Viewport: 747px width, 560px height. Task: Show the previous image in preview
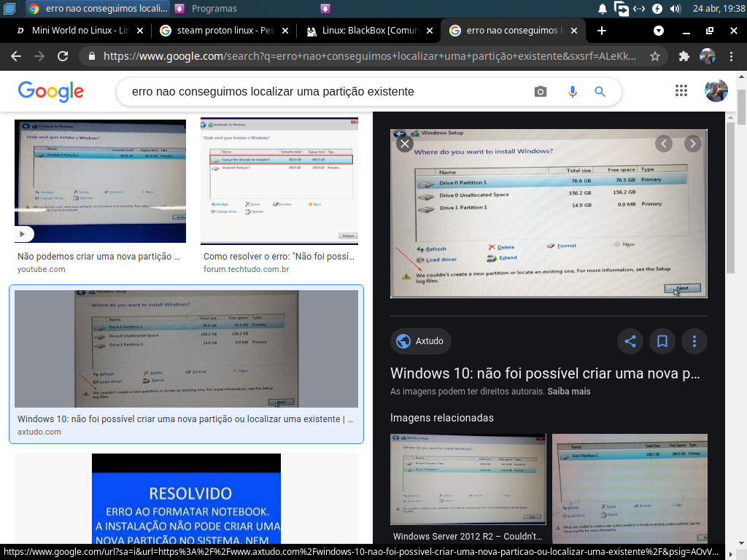tap(664, 144)
